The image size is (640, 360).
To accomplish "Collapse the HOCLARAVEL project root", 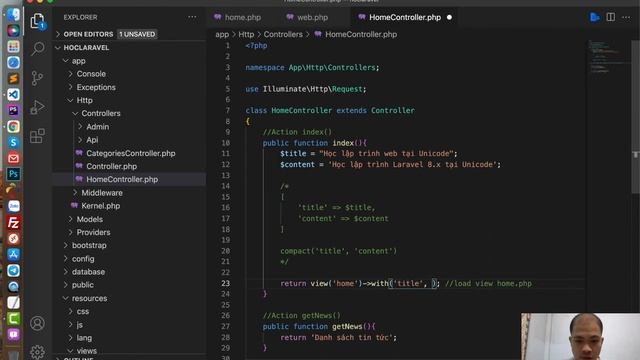I will [86, 48].
